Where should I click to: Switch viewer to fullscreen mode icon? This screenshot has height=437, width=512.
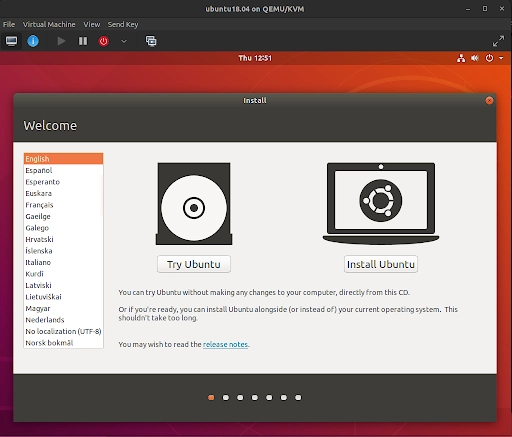[x=498, y=41]
